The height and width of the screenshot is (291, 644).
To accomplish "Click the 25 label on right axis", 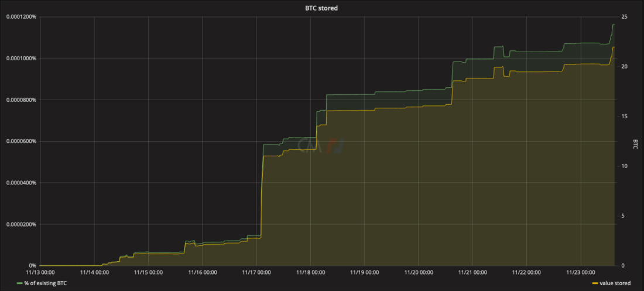I will tap(625, 16).
